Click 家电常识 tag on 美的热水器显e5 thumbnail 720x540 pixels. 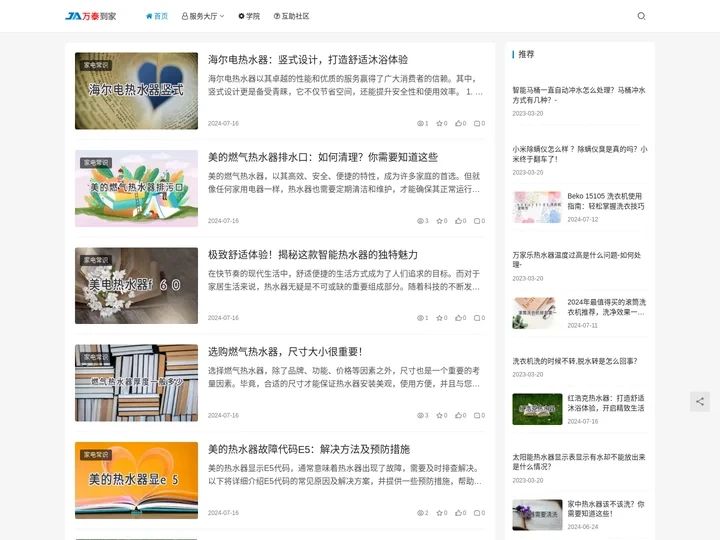(x=96, y=455)
